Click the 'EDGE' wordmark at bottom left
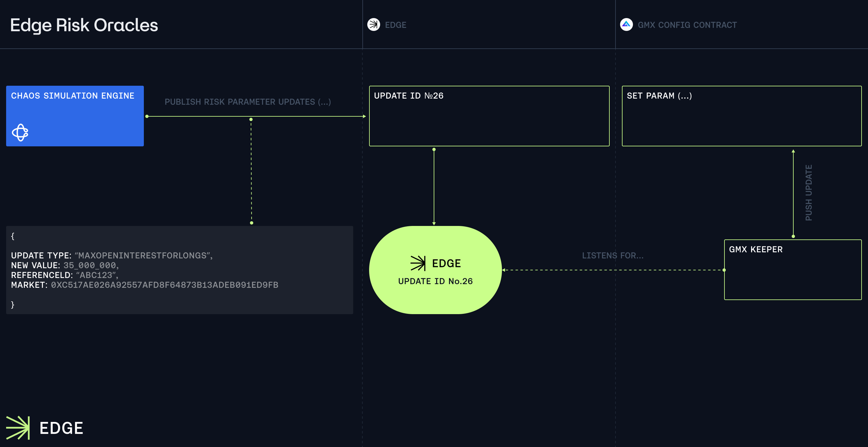The height and width of the screenshot is (447, 868). (61, 428)
